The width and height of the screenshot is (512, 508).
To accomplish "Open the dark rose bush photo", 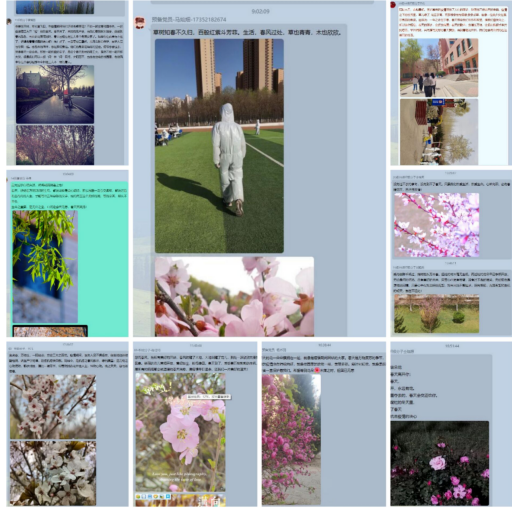I will click(440, 464).
